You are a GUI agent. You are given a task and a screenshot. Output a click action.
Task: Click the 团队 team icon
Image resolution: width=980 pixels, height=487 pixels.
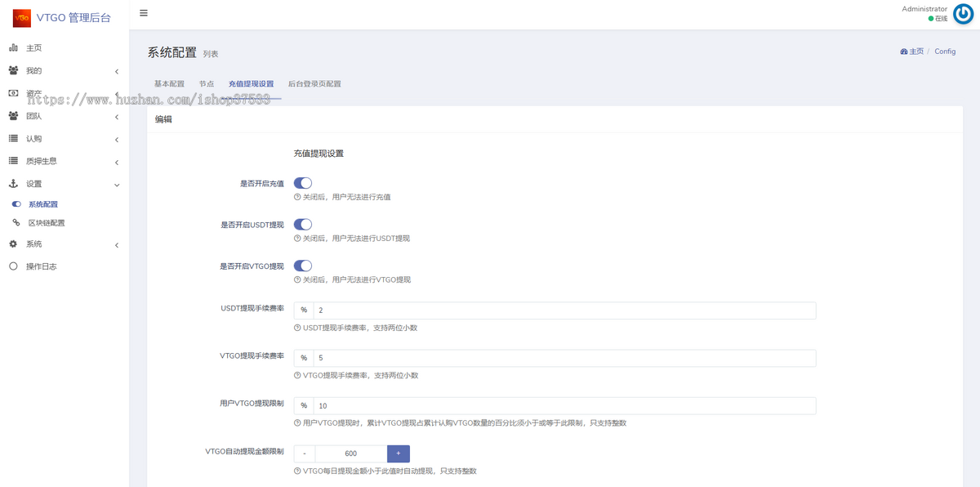[13, 115]
